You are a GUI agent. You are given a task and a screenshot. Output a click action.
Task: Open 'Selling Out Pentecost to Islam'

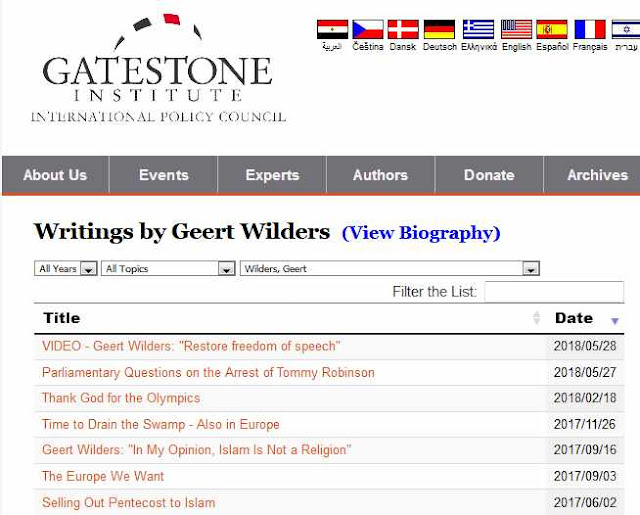tap(129, 502)
